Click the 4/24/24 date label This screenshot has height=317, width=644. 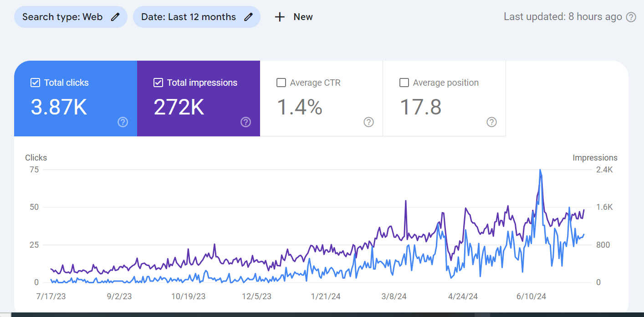[463, 296]
